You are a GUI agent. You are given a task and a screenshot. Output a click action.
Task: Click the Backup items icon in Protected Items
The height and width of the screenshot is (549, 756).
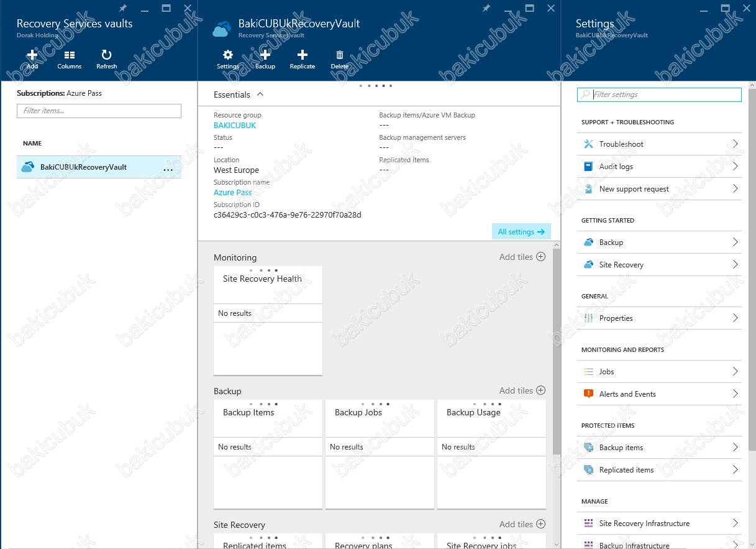(588, 448)
